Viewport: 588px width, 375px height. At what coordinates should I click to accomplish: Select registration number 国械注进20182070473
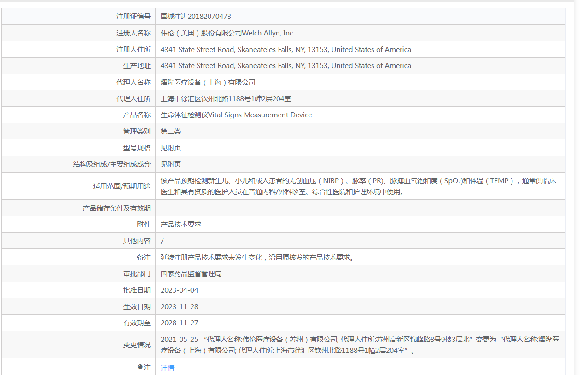tap(196, 17)
